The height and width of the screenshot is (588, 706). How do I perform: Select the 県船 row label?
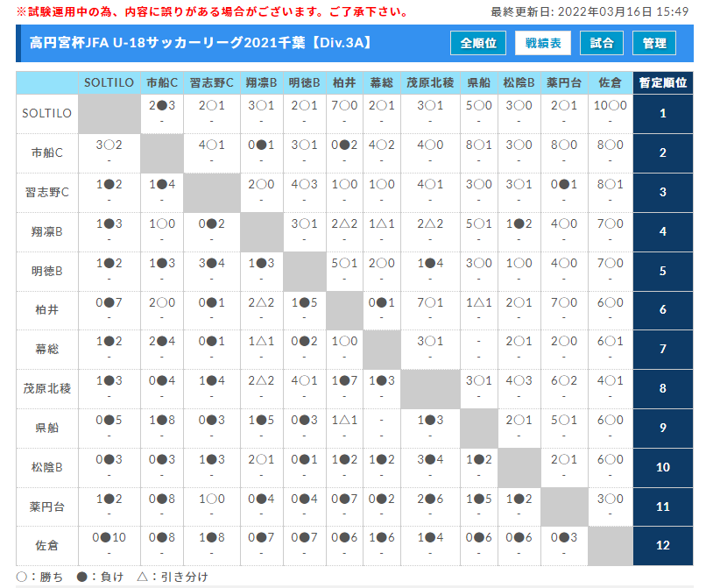pos(47,428)
